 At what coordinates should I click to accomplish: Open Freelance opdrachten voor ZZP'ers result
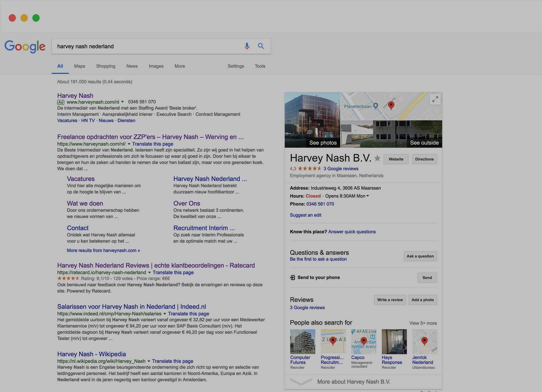[150, 137]
